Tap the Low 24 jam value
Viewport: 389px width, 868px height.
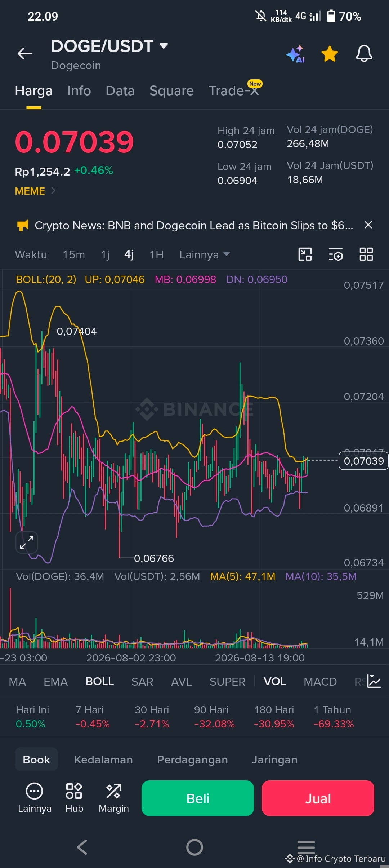[237, 181]
